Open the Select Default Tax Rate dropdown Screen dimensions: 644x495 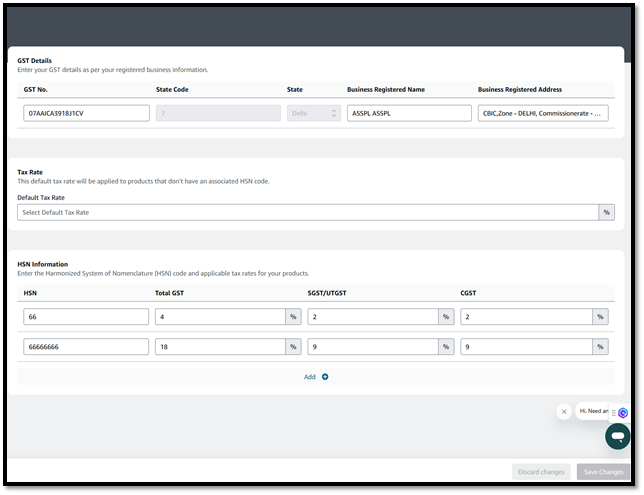pyautogui.click(x=308, y=212)
